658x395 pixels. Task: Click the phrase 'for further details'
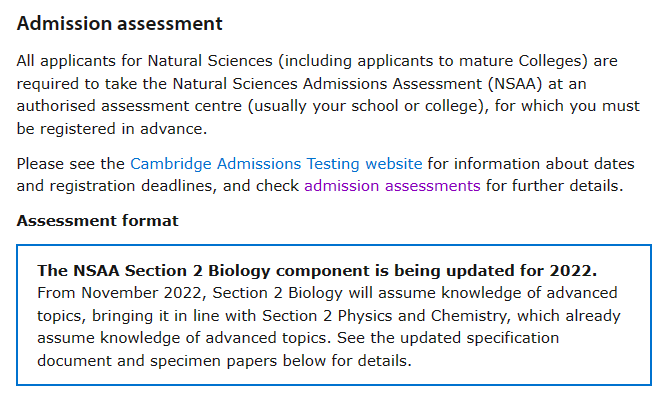[554, 186]
